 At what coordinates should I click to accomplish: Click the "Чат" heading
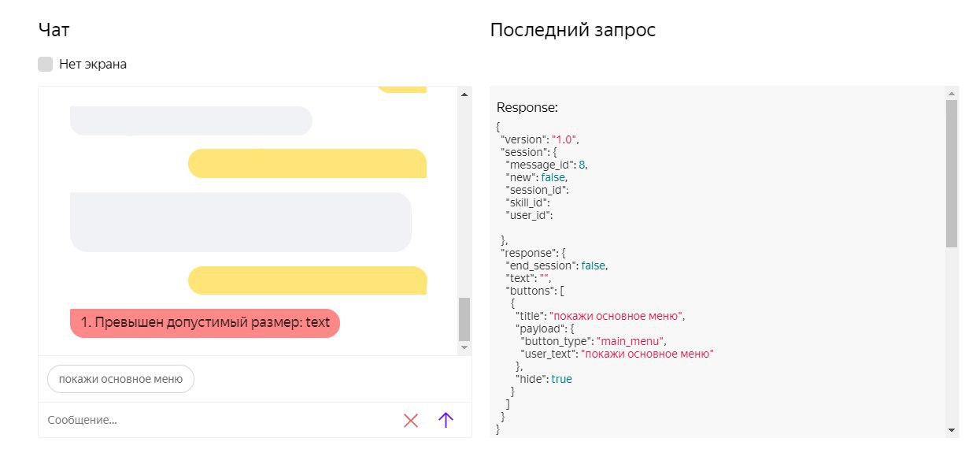tap(54, 30)
